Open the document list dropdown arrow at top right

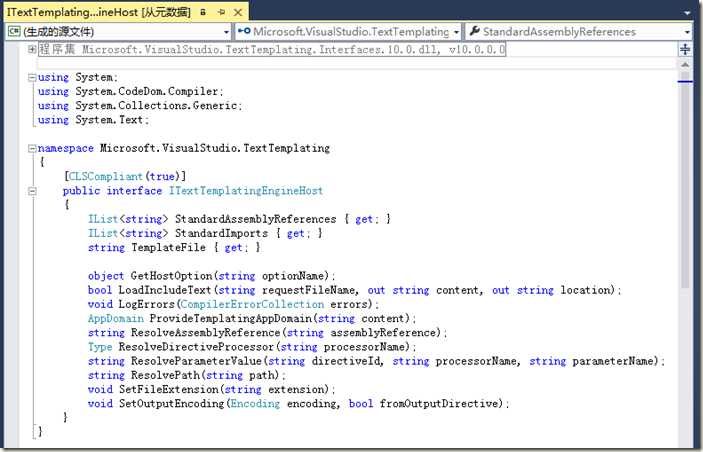pyautogui.click(x=687, y=13)
